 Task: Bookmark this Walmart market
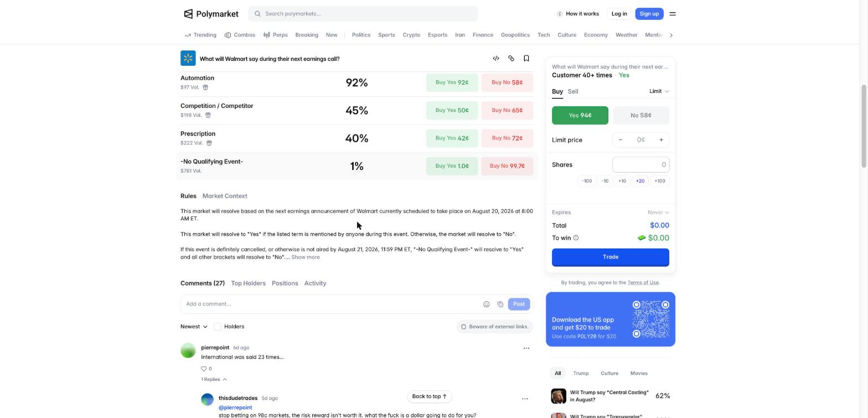pos(526,58)
